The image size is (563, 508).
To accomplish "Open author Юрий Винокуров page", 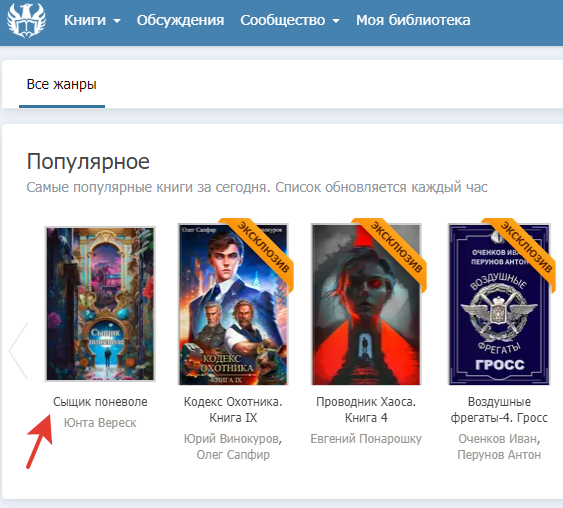I will pyautogui.click(x=233, y=439).
